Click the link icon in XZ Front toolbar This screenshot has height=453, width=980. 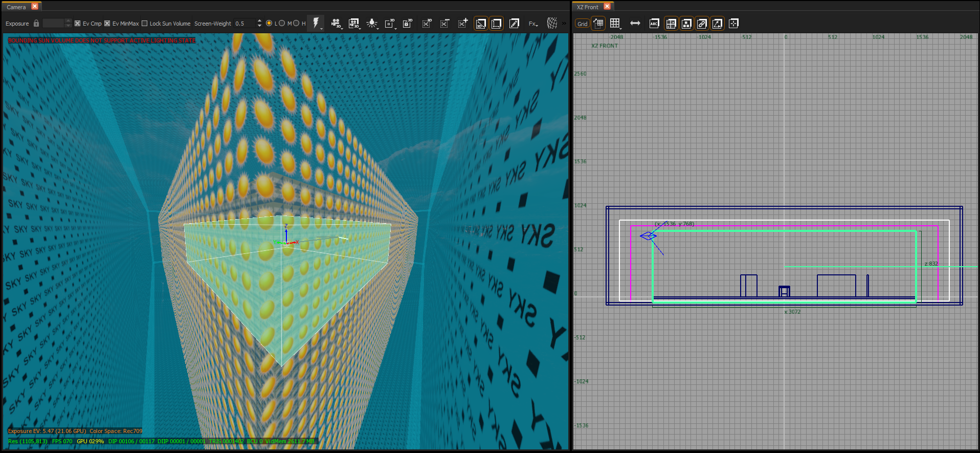702,24
